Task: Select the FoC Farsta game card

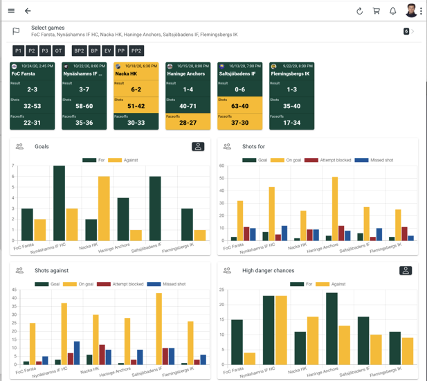Action: click(x=32, y=96)
